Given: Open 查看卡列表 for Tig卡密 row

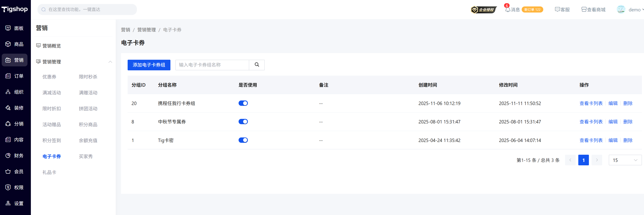Looking at the screenshot, I should 591,140.
